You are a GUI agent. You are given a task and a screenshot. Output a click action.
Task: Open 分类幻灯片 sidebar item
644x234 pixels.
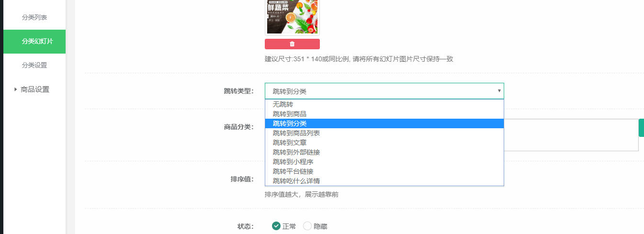(x=34, y=42)
